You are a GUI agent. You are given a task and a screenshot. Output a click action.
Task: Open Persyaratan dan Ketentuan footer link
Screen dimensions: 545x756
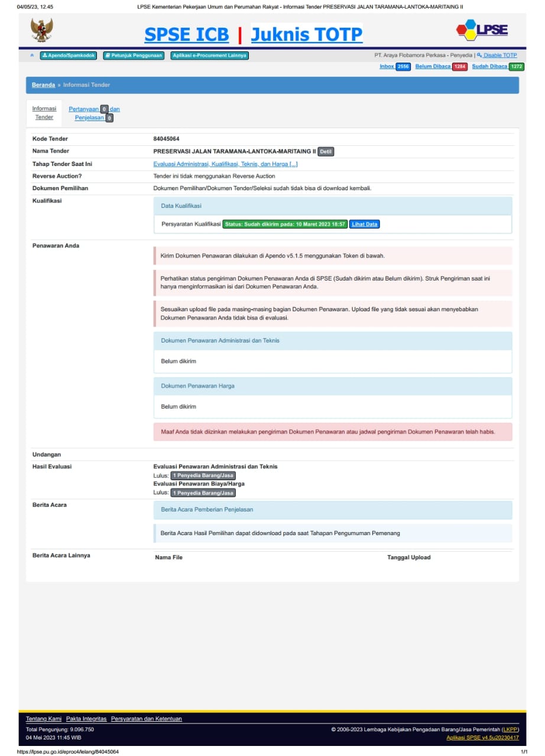[x=146, y=719]
